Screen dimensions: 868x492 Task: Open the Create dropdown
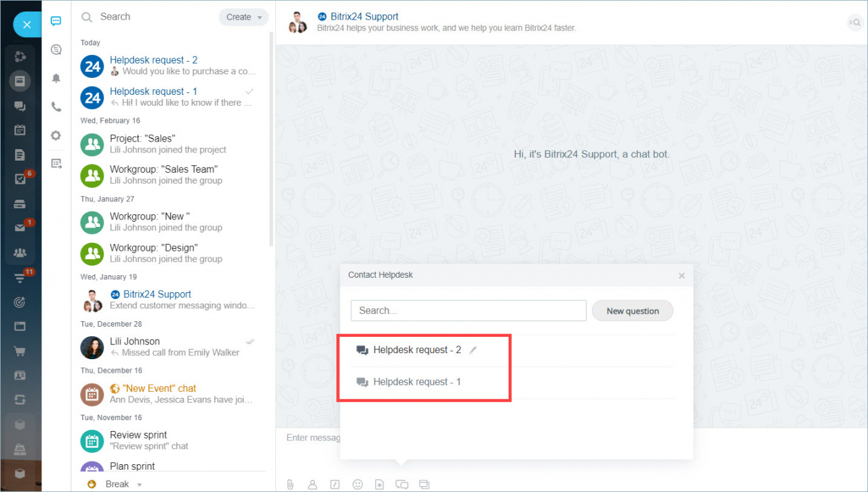(x=243, y=17)
